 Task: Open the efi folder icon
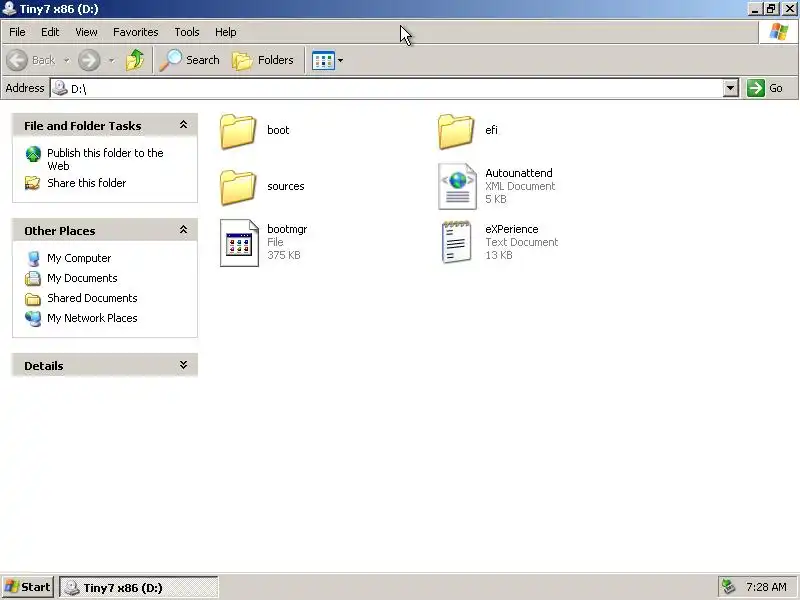(456, 131)
